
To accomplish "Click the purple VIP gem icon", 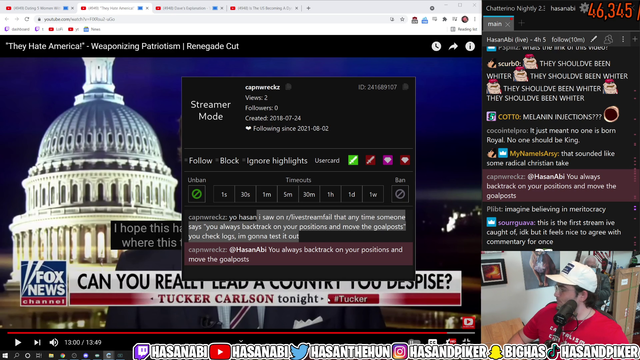I will [388, 160].
